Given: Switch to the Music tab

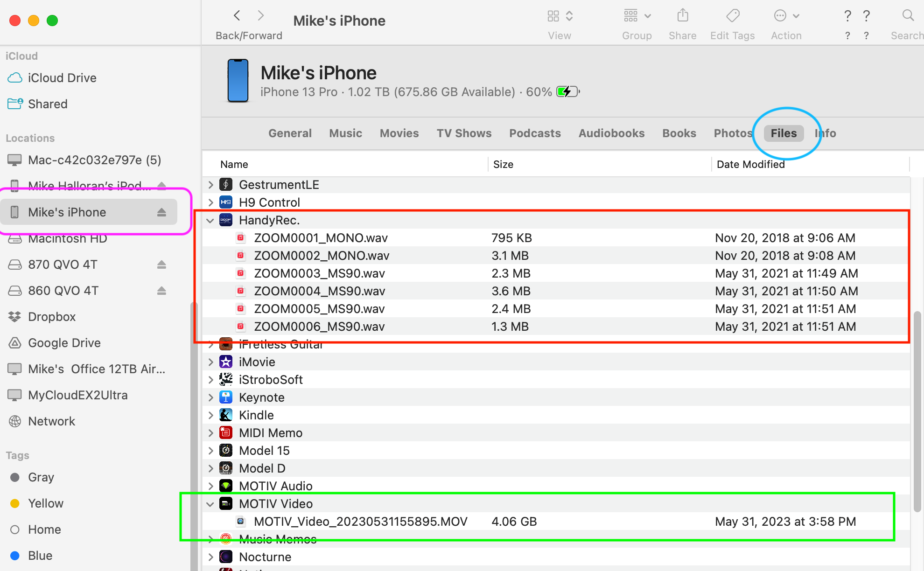Looking at the screenshot, I should point(345,133).
